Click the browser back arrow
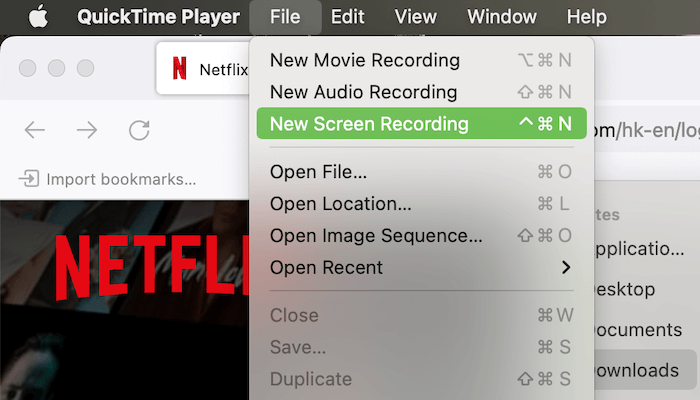Image resolution: width=700 pixels, height=400 pixels. pos(35,130)
